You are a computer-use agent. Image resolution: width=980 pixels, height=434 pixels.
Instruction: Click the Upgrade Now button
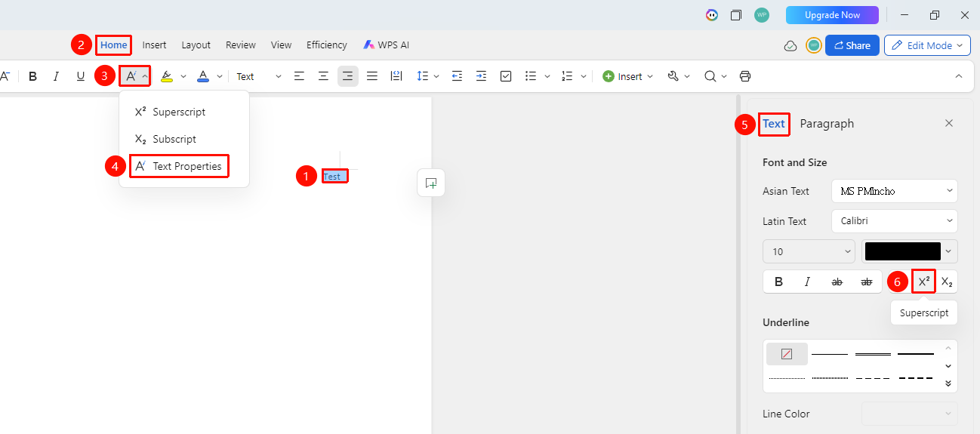832,15
